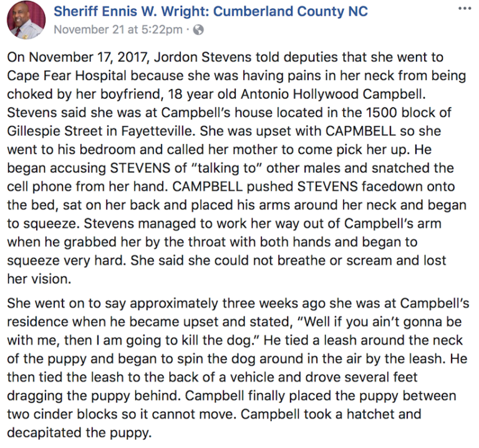
Task: Click the date "November 17, 2017" in post
Action: [x=75, y=57]
